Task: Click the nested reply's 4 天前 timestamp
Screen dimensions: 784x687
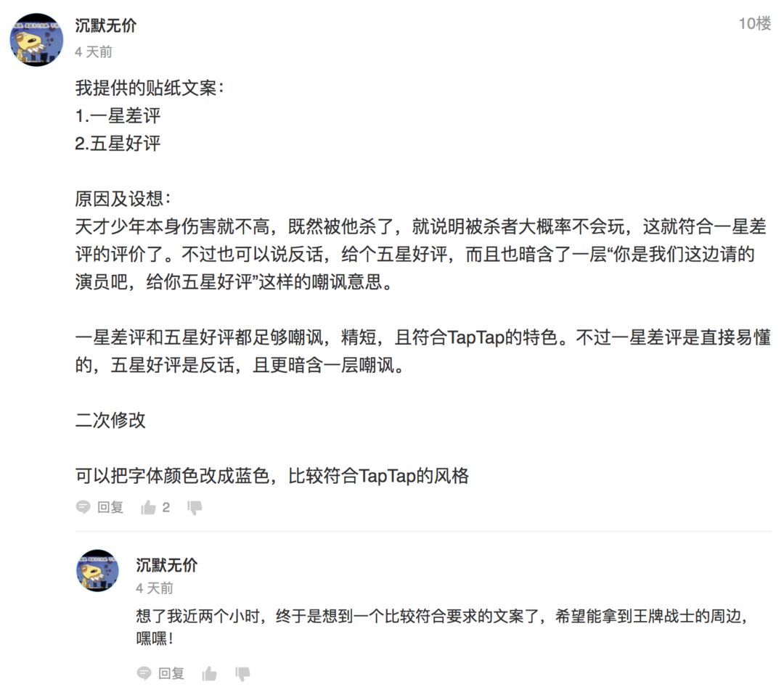Action: click(155, 588)
